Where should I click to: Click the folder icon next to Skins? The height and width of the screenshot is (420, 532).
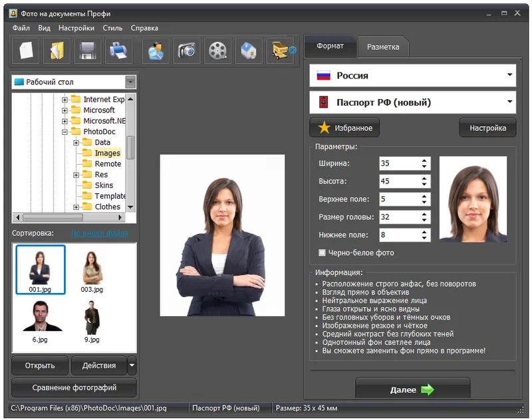tap(87, 185)
